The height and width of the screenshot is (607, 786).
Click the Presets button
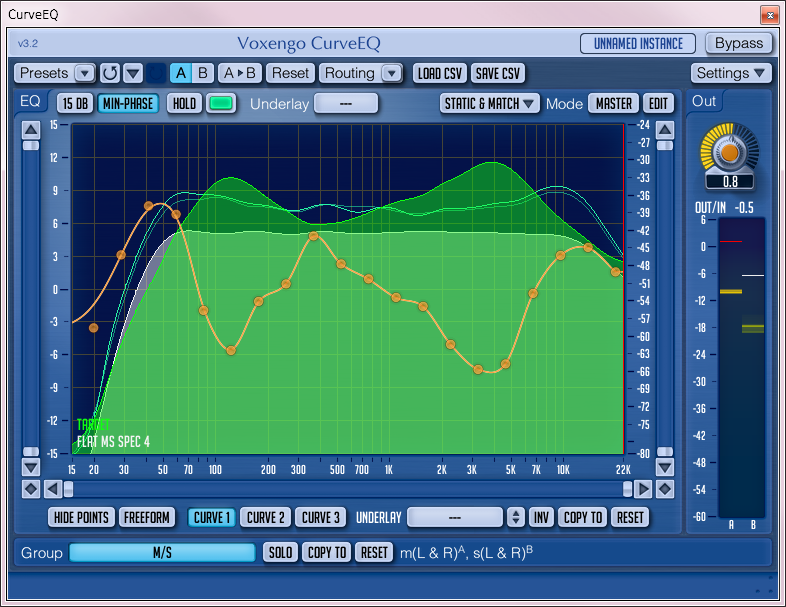click(x=44, y=73)
